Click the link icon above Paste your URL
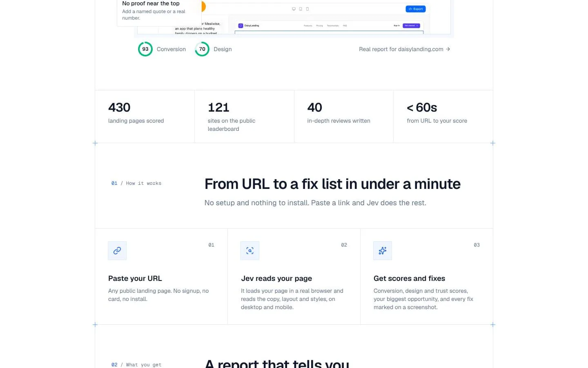588x368 pixels. click(117, 251)
